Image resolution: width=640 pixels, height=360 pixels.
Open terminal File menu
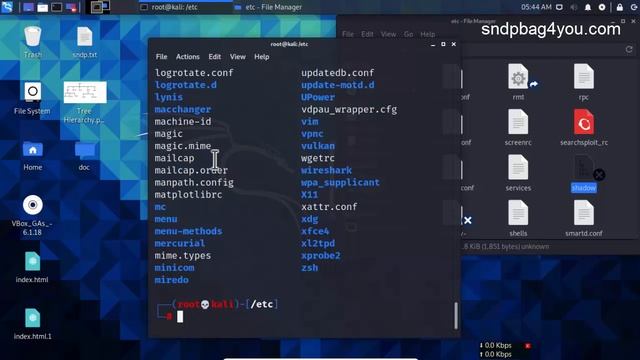tap(161, 57)
